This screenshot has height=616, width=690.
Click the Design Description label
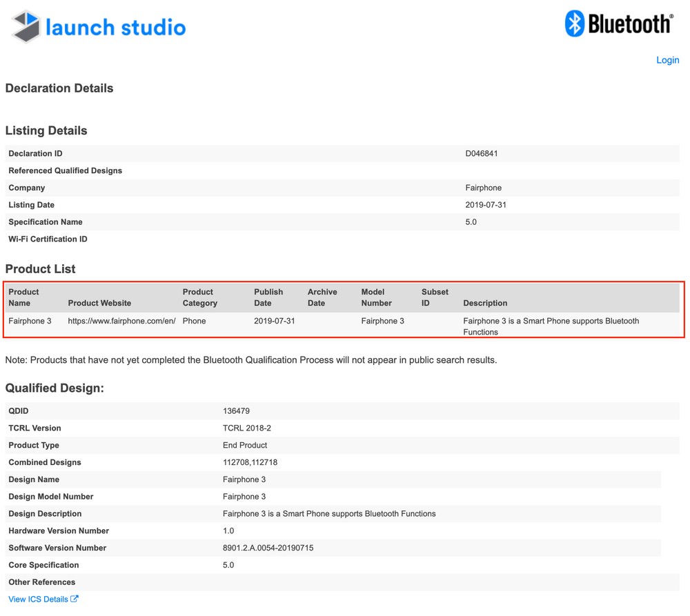pos(45,514)
